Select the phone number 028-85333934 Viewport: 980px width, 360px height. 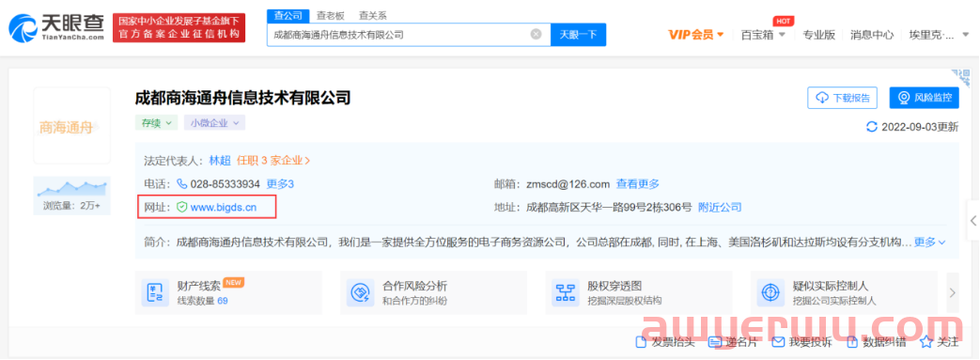(x=225, y=183)
